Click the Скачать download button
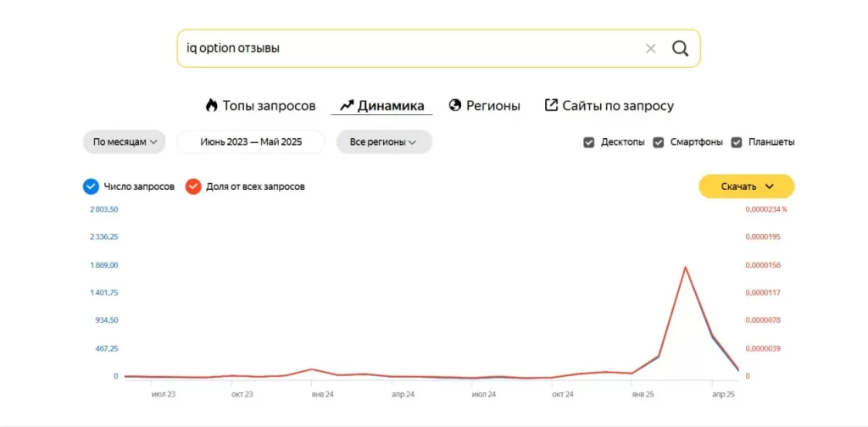Screen dimensions: 868x427 click(x=746, y=186)
